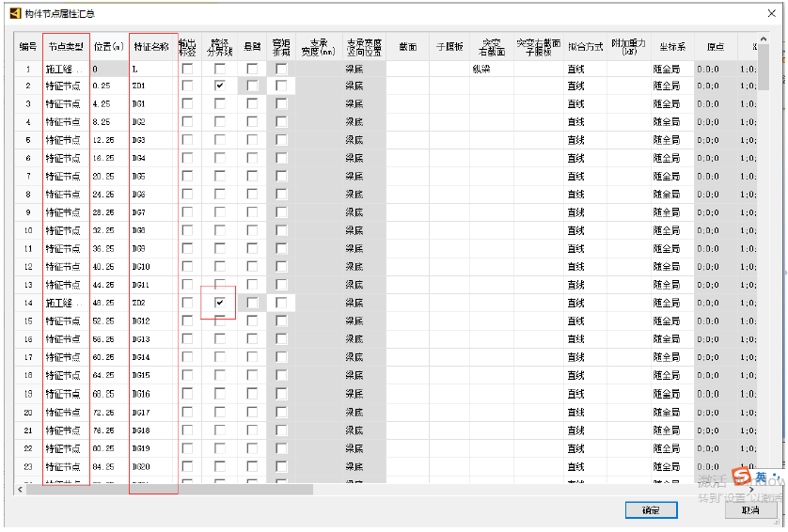Open 突变右截面 cell 纵梁 in row 1
Viewport: 788px width, 532px height.
tap(492, 69)
